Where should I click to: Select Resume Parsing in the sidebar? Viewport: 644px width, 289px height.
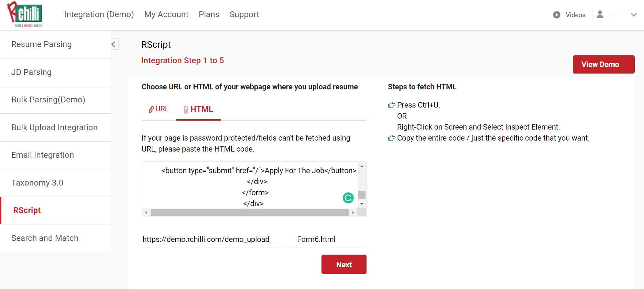55,44
